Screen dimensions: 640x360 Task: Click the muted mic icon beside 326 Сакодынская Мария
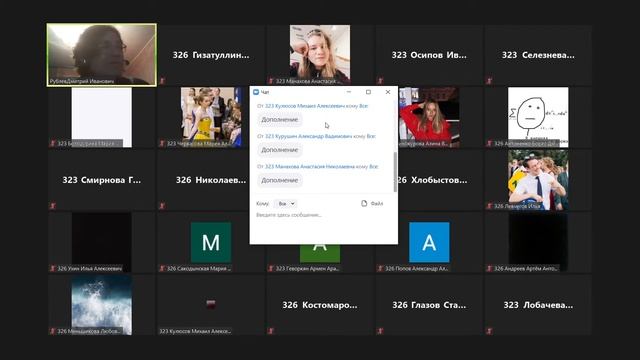click(162, 268)
